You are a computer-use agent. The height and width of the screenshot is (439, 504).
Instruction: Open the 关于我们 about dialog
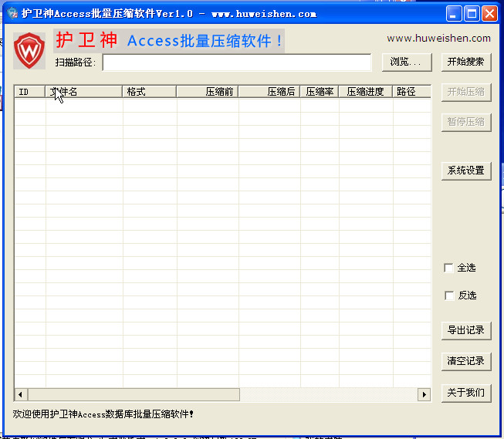point(466,393)
